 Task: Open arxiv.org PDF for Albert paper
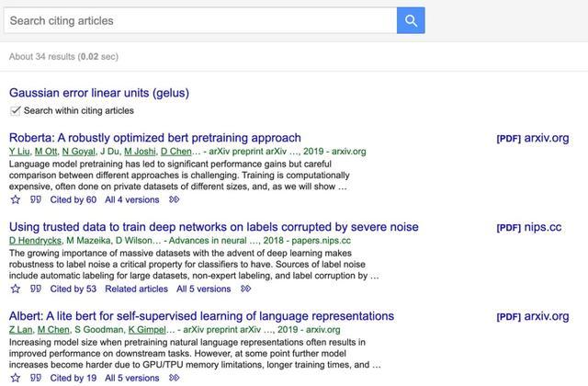click(x=533, y=316)
